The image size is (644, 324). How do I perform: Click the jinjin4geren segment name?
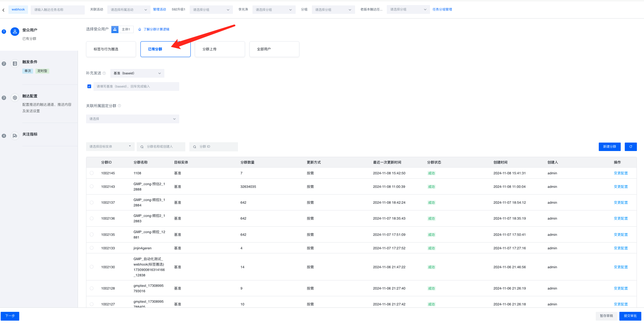(142, 248)
